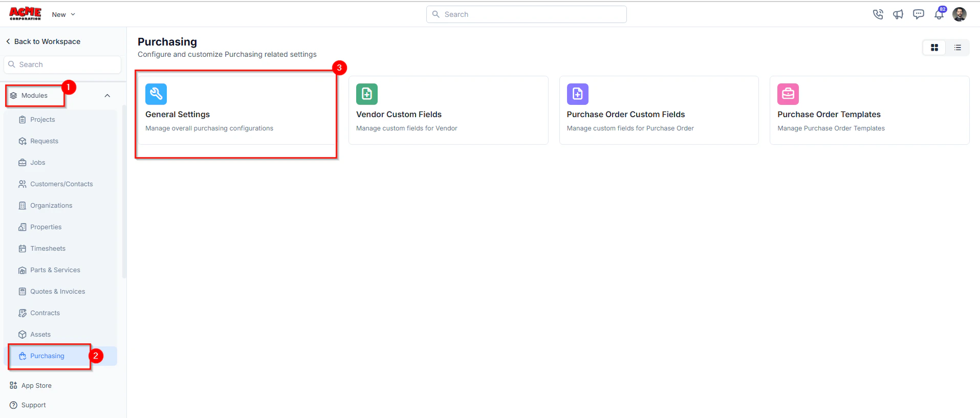Image resolution: width=980 pixels, height=418 pixels.
Task: Click the App Store grid icon
Action: (13, 386)
